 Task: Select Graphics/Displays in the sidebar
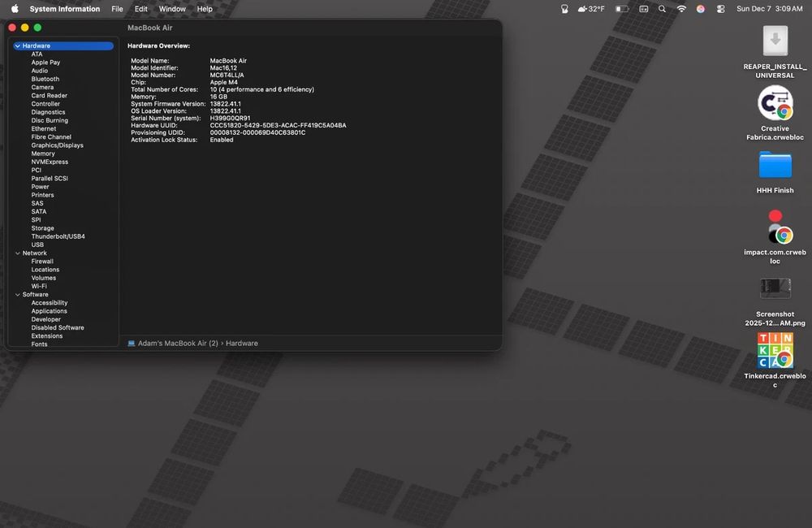[57, 145]
